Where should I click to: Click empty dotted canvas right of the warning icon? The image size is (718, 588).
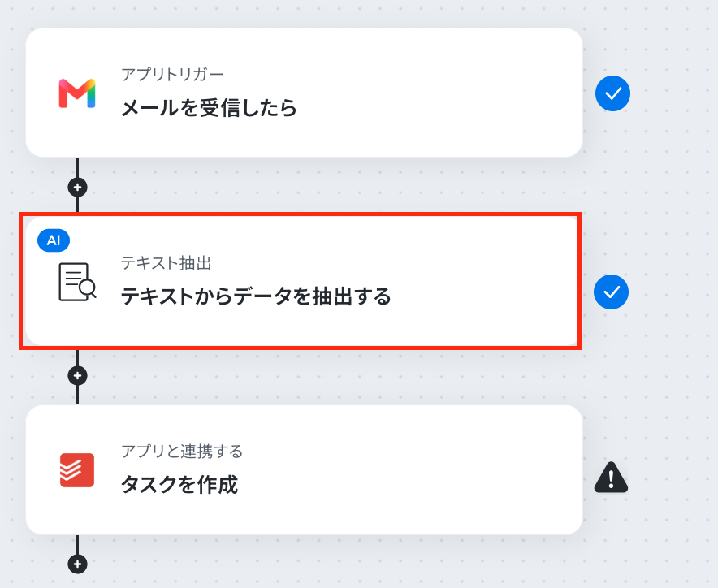click(x=673, y=478)
